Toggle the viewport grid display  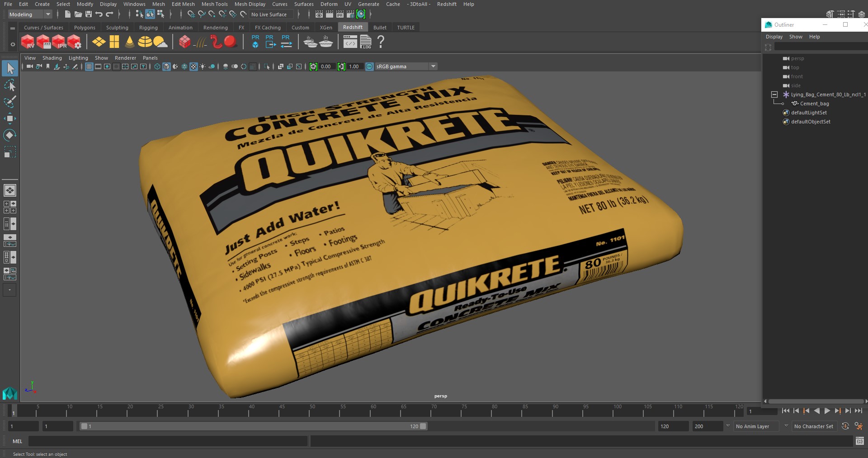pyautogui.click(x=89, y=66)
